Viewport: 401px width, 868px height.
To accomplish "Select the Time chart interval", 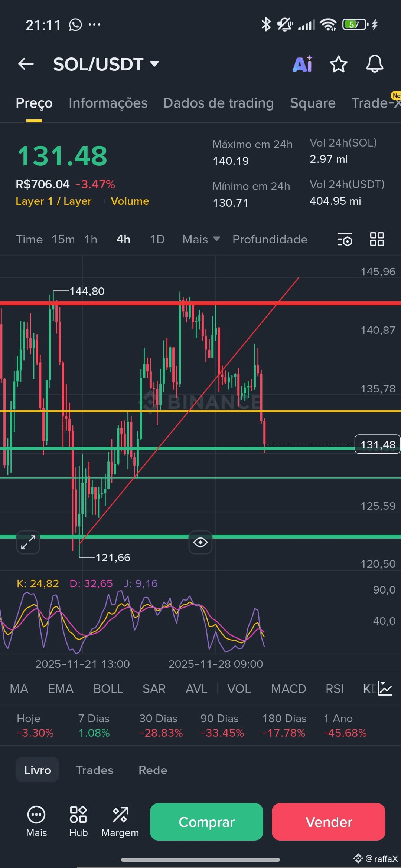I will click(x=29, y=239).
